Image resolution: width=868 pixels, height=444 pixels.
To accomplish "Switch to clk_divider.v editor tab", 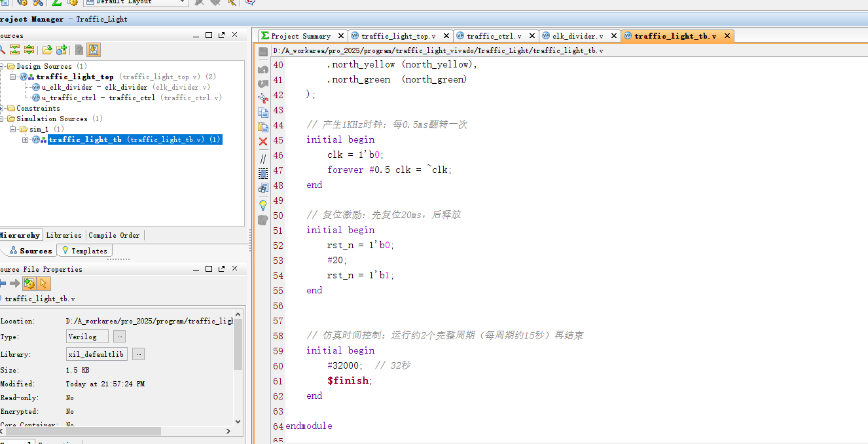I will coord(578,36).
